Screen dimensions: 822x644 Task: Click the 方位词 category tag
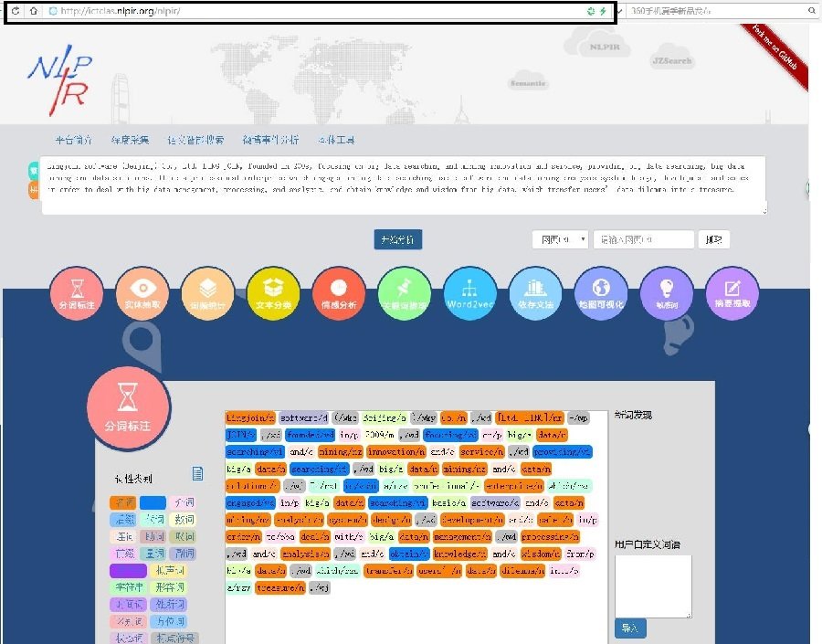tap(168, 621)
